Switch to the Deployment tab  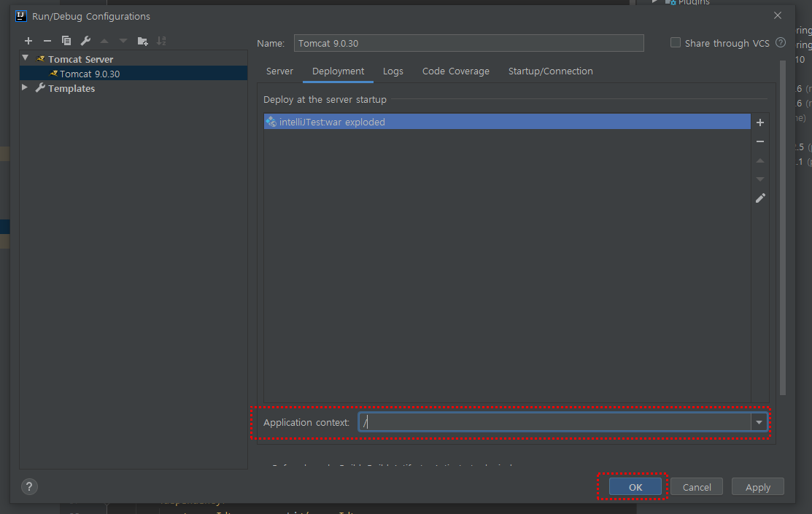point(339,71)
